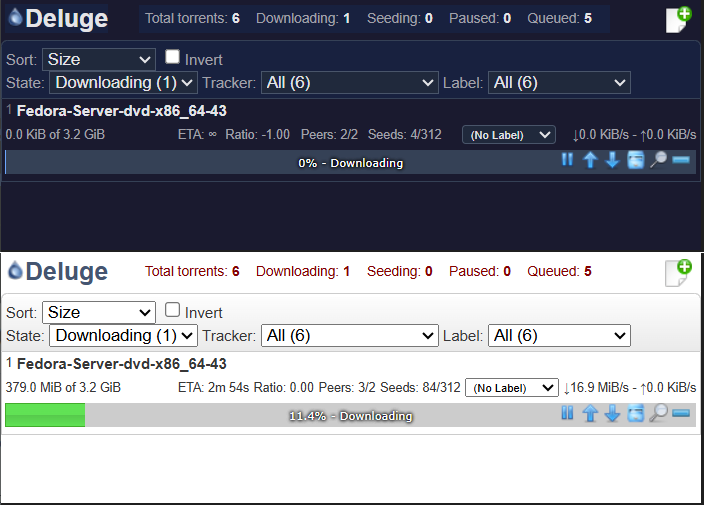Click 'Peers: 3/2' in light view
Screen dimensions: 704x505
[x=347, y=387]
